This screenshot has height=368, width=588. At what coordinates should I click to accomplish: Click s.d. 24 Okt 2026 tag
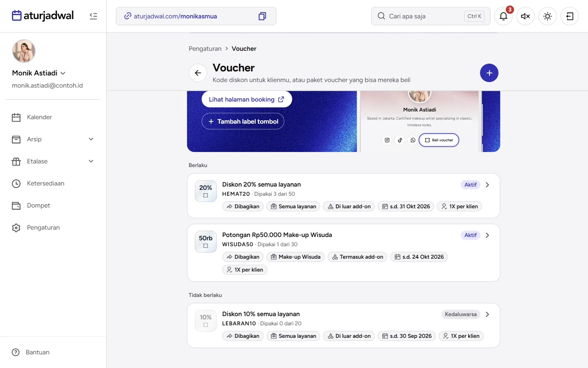(x=419, y=257)
